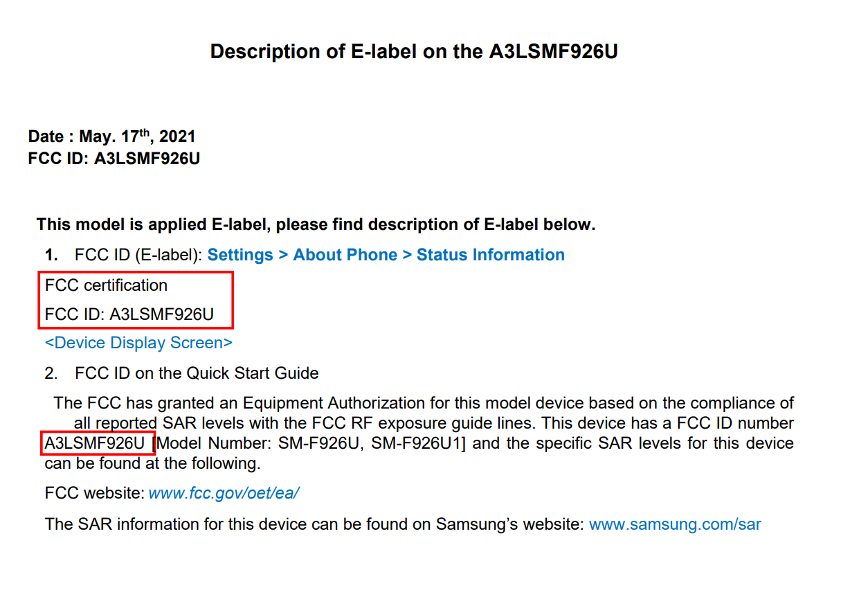Select "Status Information" in the blue path
Viewport: 868px width, 608px height.
click(490, 255)
